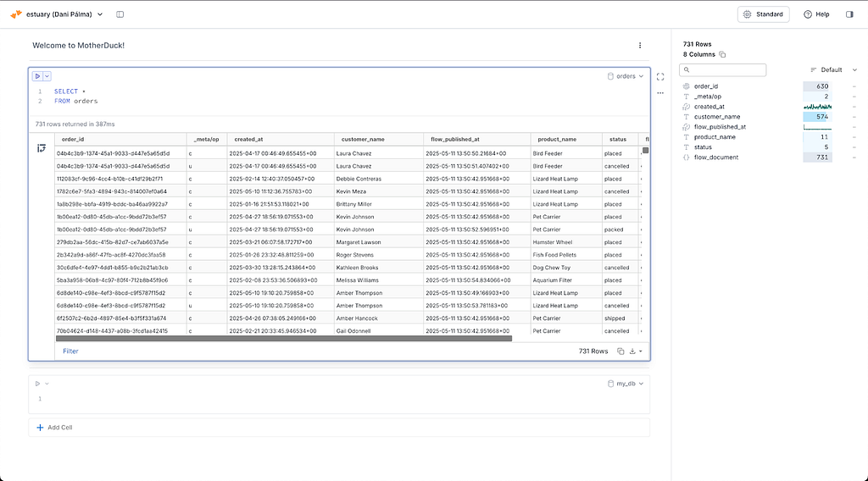This screenshot has width=868, height=481.
Task: Click the packed status cell
Action: (x=620, y=229)
